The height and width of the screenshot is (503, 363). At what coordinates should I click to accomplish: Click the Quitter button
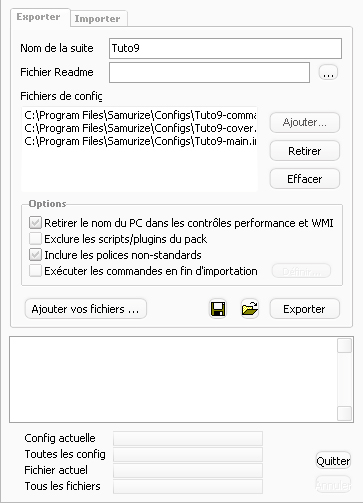point(333,461)
